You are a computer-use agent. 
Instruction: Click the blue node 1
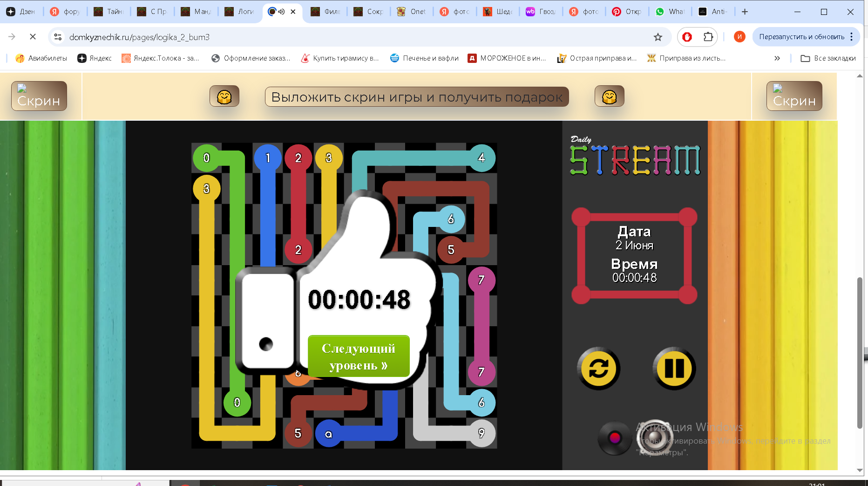click(268, 158)
